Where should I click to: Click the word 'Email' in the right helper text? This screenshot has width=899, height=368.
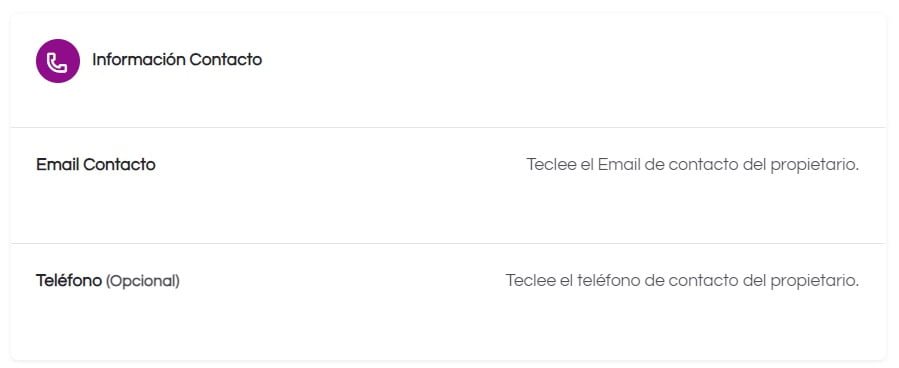[x=617, y=165]
